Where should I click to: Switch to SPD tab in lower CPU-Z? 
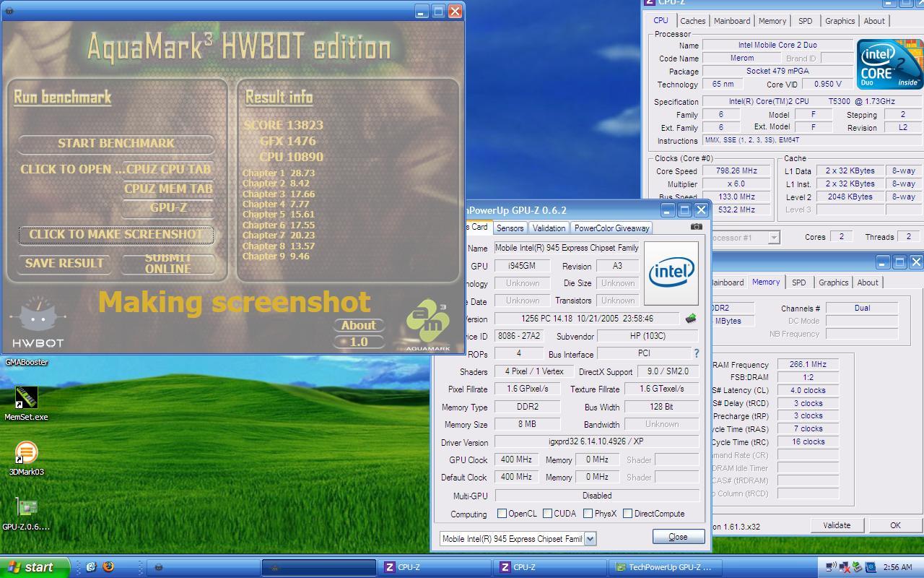(798, 282)
